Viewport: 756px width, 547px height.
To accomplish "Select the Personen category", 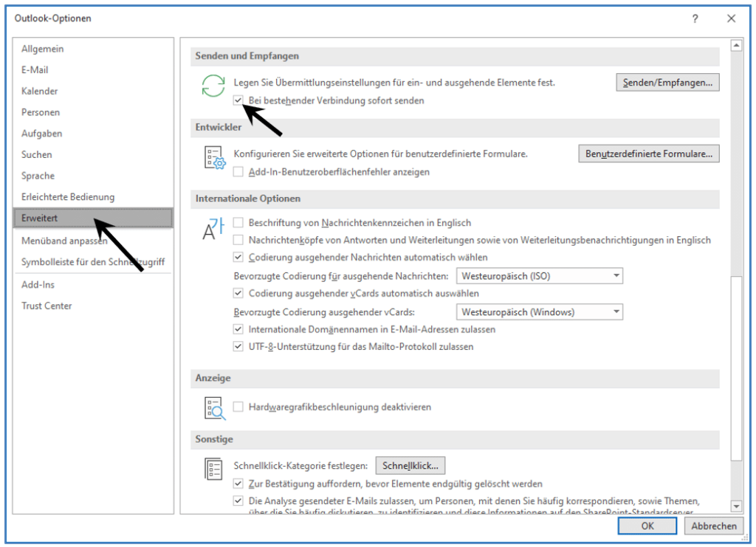I will tap(93, 112).
